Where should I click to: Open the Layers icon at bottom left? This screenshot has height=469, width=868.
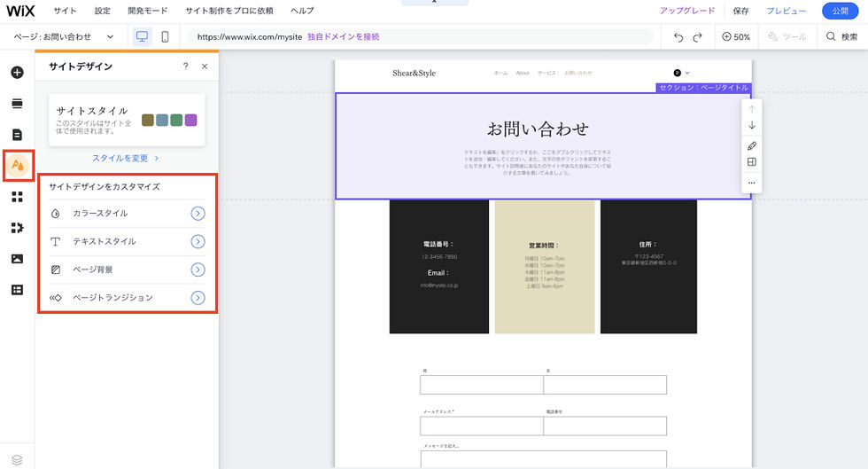17,459
